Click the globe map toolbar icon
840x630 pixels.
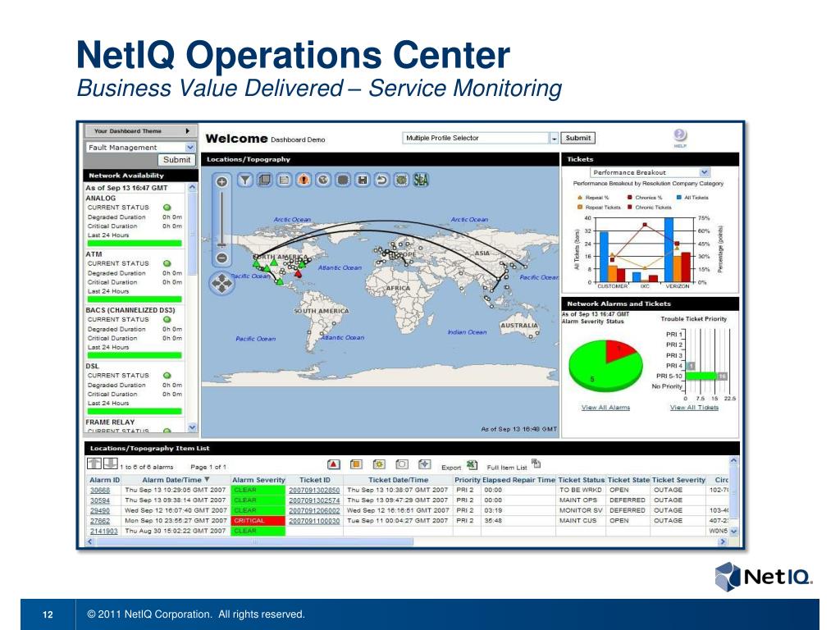323,180
